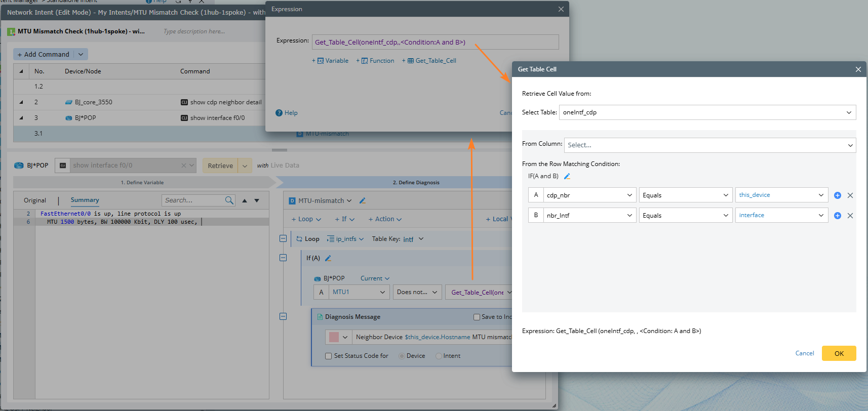Collapse command row 2 in table

(x=21, y=102)
